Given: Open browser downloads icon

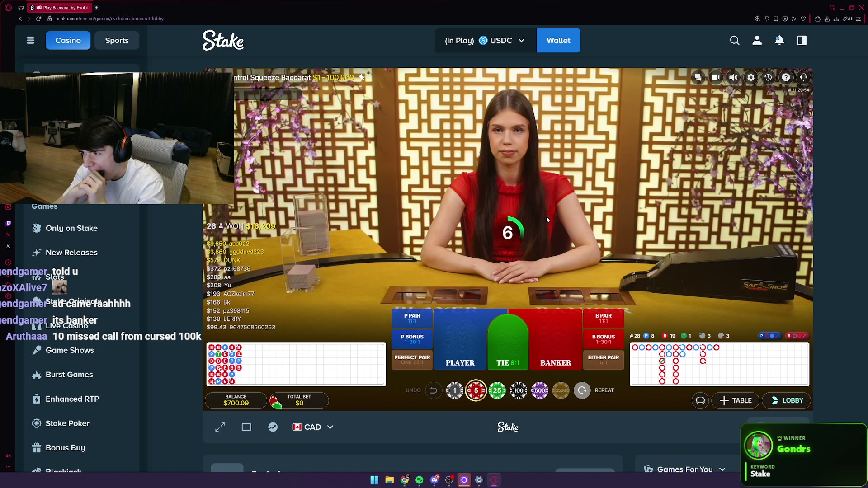Looking at the screenshot, I should 836,19.
